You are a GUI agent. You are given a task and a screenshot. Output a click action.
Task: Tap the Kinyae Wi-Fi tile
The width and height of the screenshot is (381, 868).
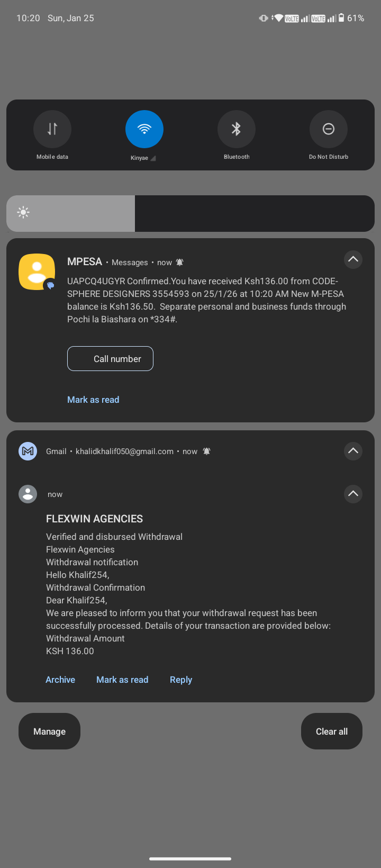tap(144, 129)
